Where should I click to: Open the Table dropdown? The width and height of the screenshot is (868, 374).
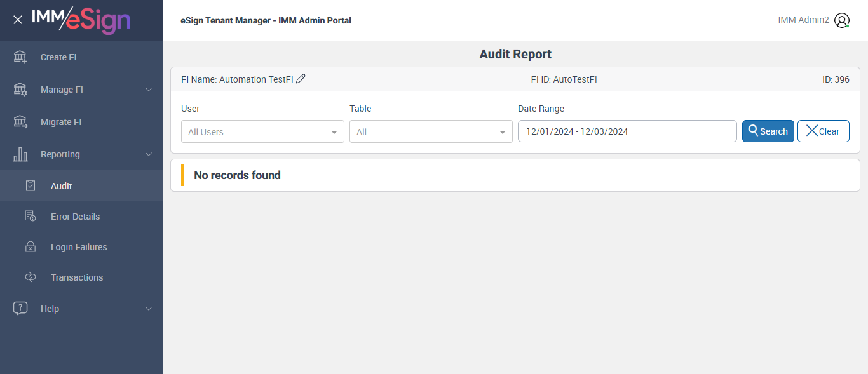click(431, 131)
